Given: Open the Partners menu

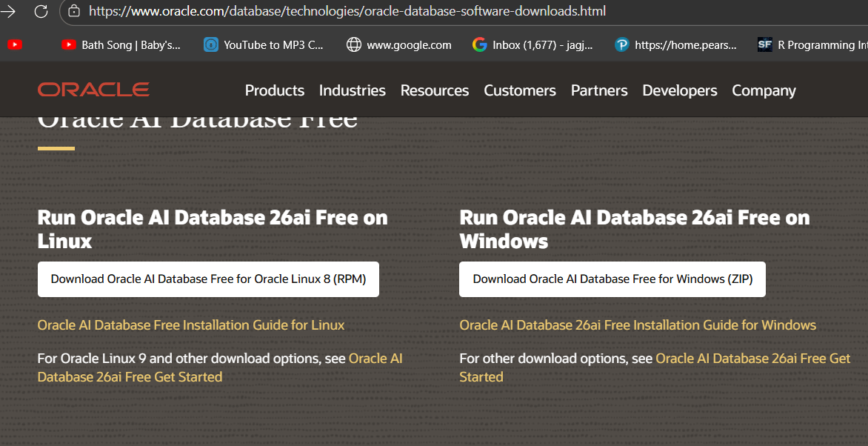Looking at the screenshot, I should 599,90.
